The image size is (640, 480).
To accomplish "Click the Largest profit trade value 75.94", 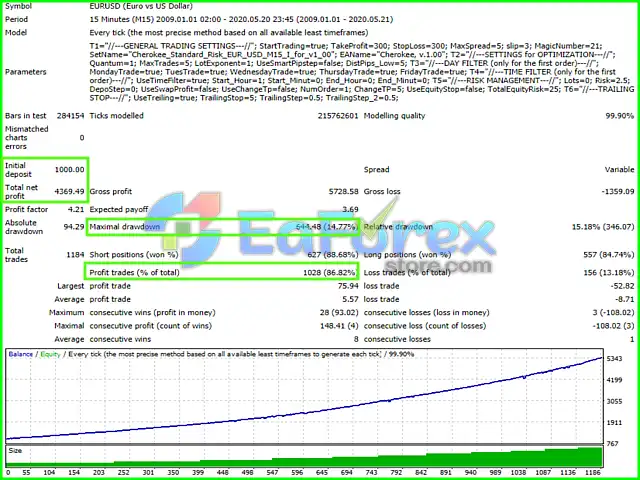I will coord(348,286).
